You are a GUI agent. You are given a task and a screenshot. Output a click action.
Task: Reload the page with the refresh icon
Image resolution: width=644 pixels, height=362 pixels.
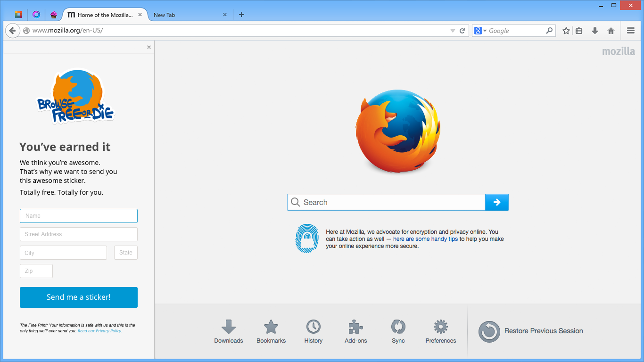(x=462, y=31)
